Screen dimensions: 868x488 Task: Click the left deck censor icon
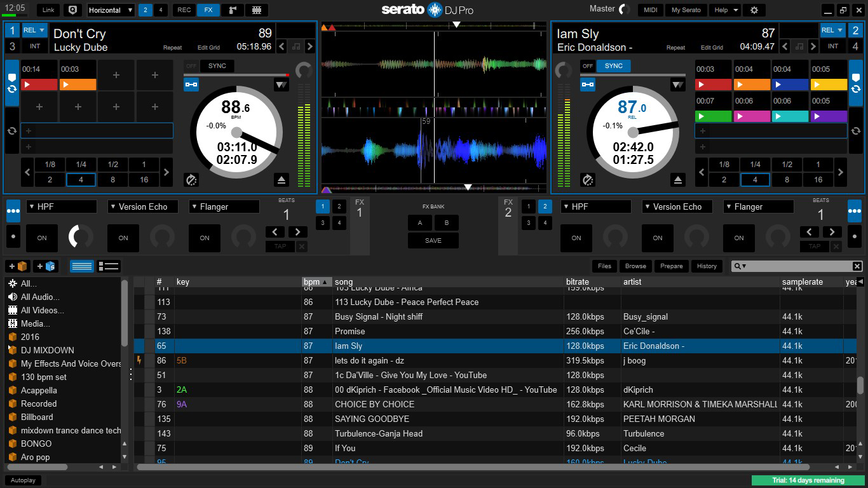191,180
